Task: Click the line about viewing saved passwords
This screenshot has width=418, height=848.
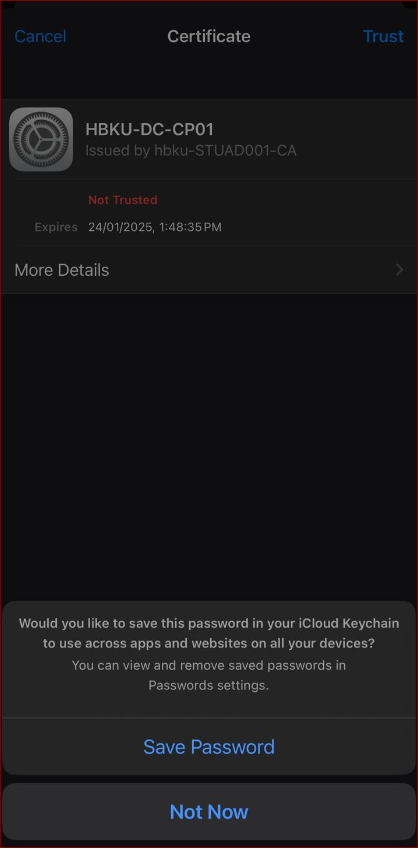Action: pos(209,665)
